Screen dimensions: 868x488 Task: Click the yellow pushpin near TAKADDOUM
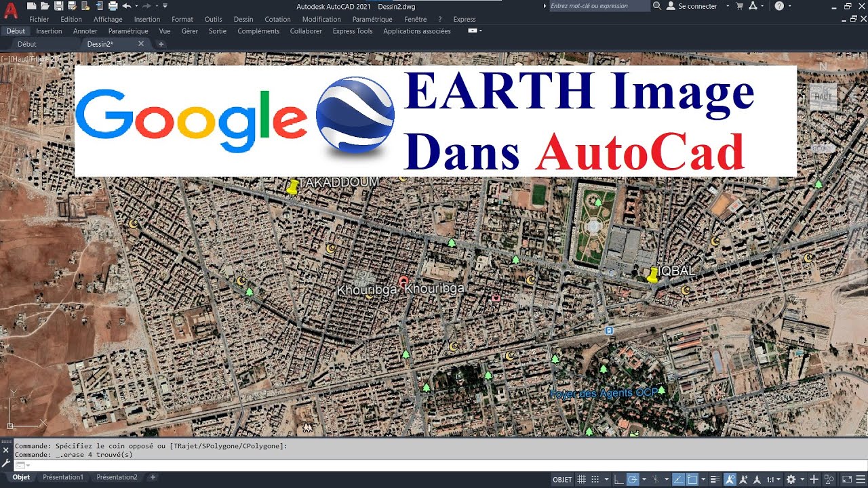pyautogui.click(x=292, y=186)
